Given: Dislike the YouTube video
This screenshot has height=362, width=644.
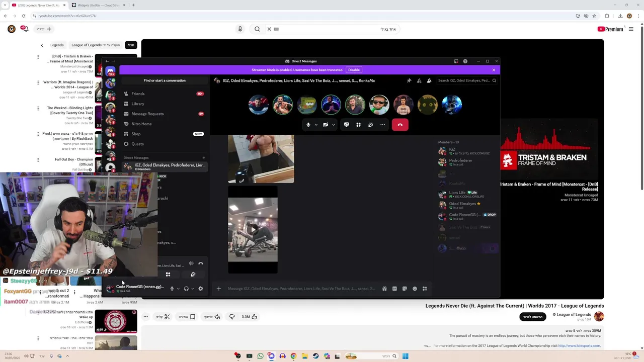Looking at the screenshot, I should tap(232, 317).
